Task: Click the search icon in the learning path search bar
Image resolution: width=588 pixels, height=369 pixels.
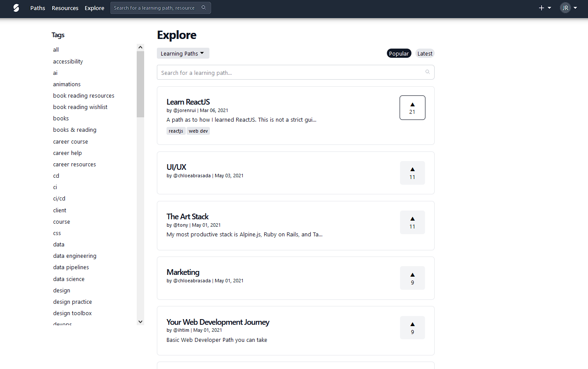Action: click(427, 72)
